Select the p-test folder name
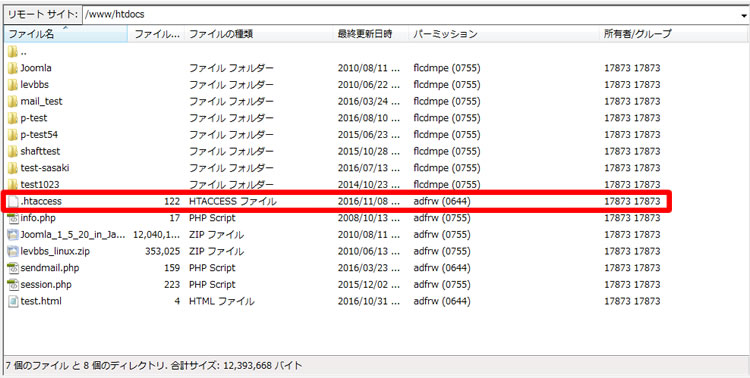 click(34, 118)
